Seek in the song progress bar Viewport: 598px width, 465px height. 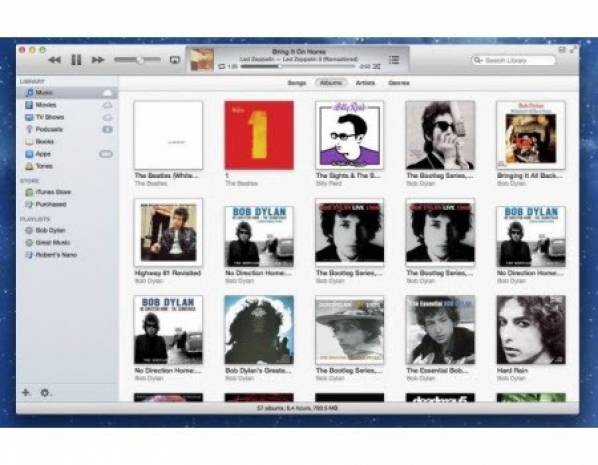point(298,66)
